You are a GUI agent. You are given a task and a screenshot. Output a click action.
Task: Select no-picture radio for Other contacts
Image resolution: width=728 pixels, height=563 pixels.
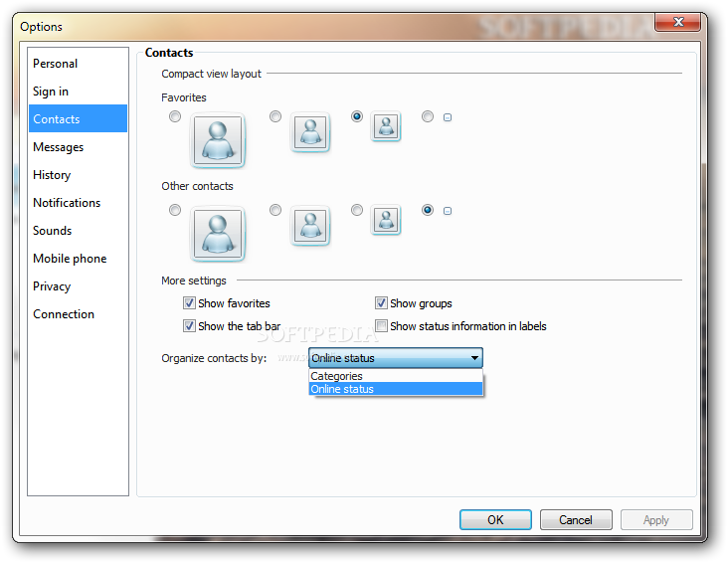428,210
